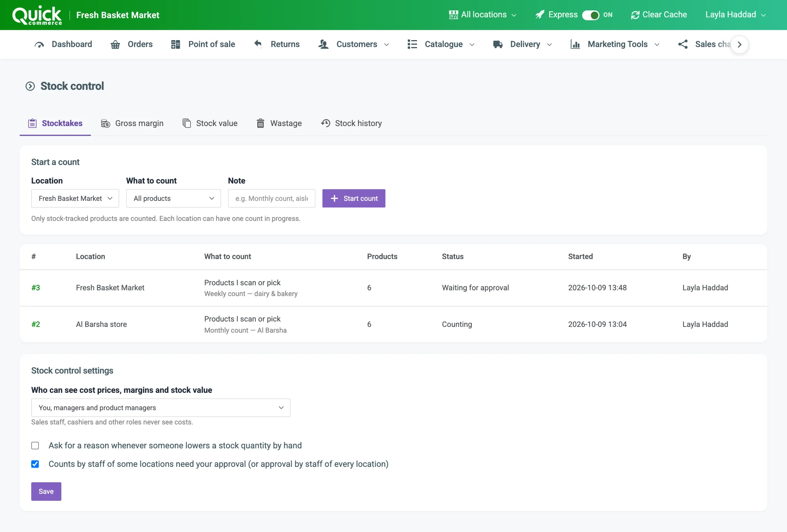Click the Dashboard gauge icon
Screen dimensions: 787x532
pyautogui.click(x=39, y=44)
